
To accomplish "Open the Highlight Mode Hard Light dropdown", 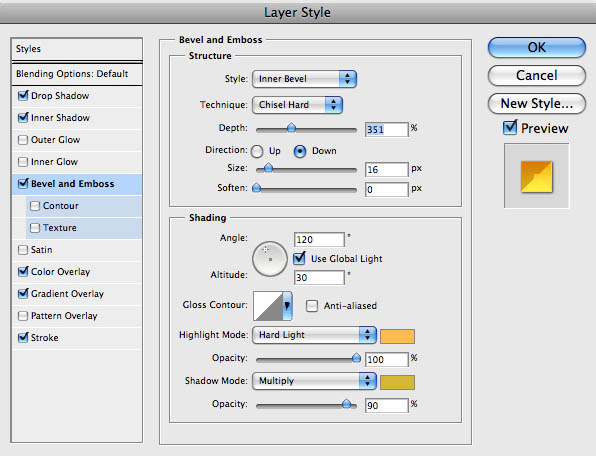I will (314, 335).
